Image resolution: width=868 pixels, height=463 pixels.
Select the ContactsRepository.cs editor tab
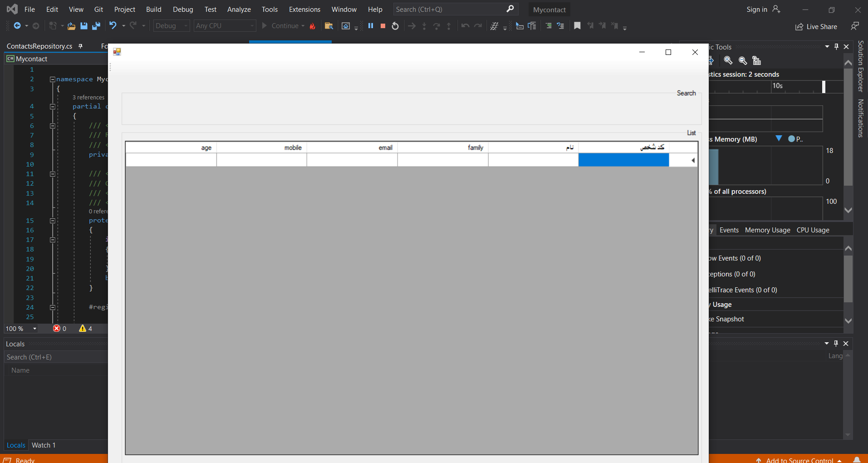(x=39, y=46)
